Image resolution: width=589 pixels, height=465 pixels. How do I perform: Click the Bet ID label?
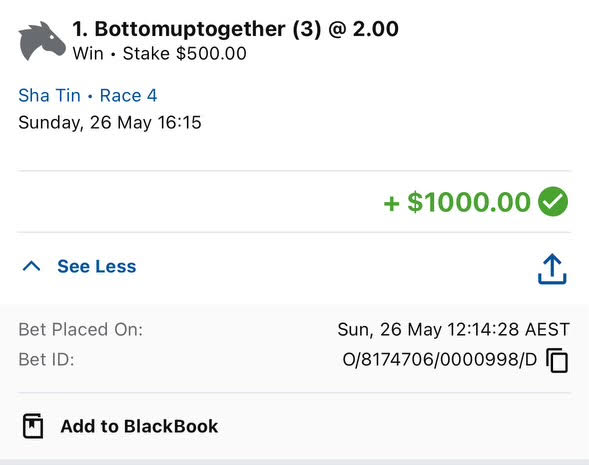coord(46,359)
